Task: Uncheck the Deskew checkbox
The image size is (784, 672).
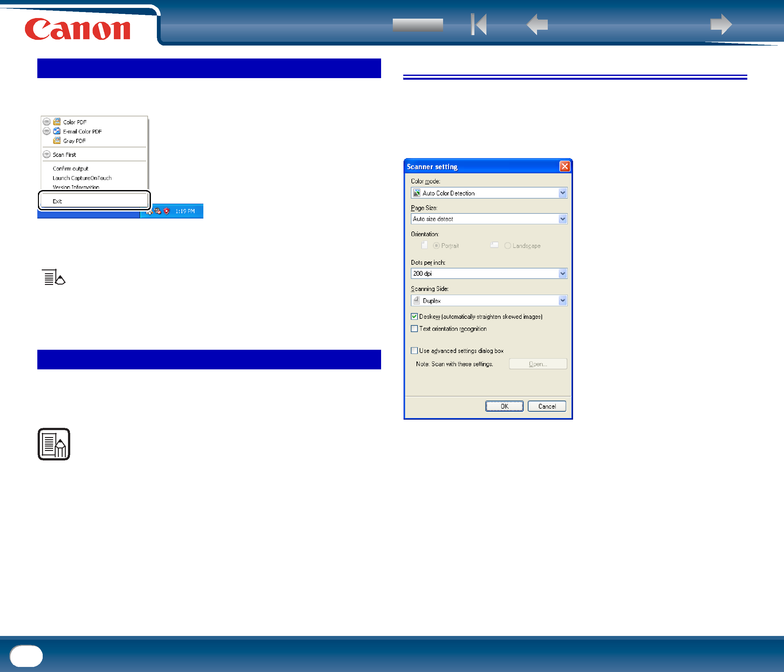Action: click(x=414, y=316)
